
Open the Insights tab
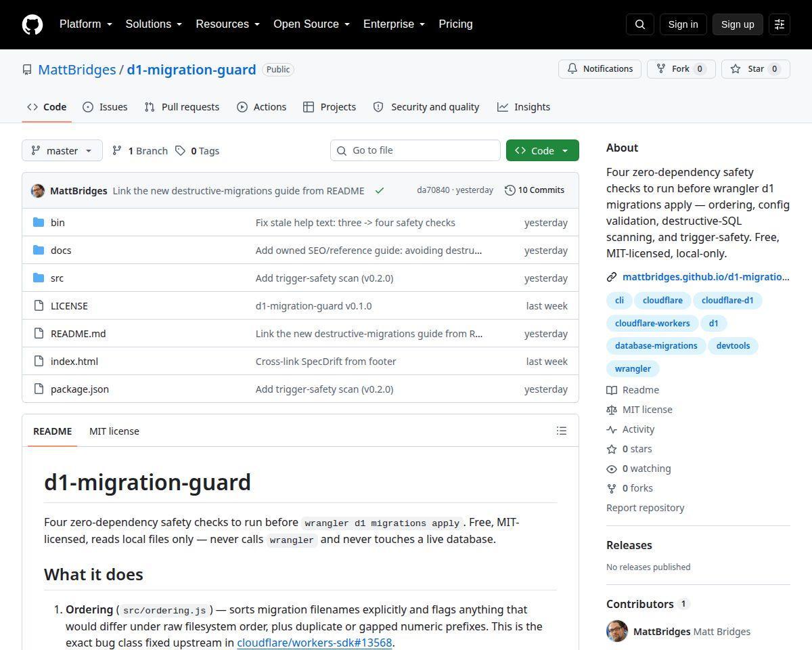[x=524, y=107]
